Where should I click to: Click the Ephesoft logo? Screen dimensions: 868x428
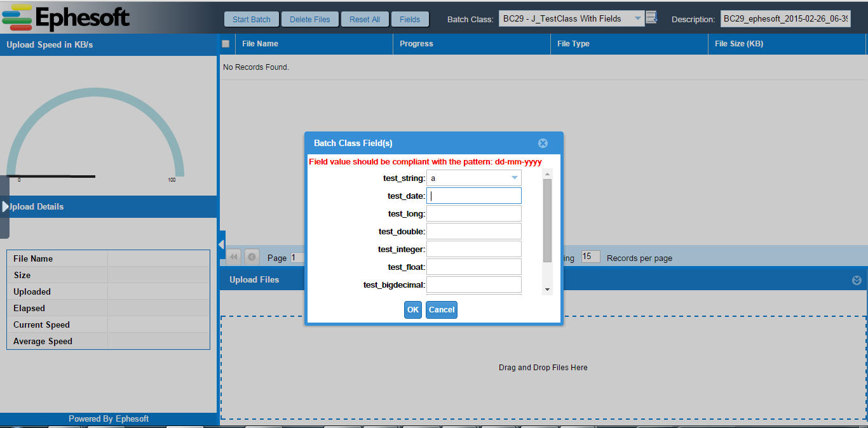[x=66, y=18]
